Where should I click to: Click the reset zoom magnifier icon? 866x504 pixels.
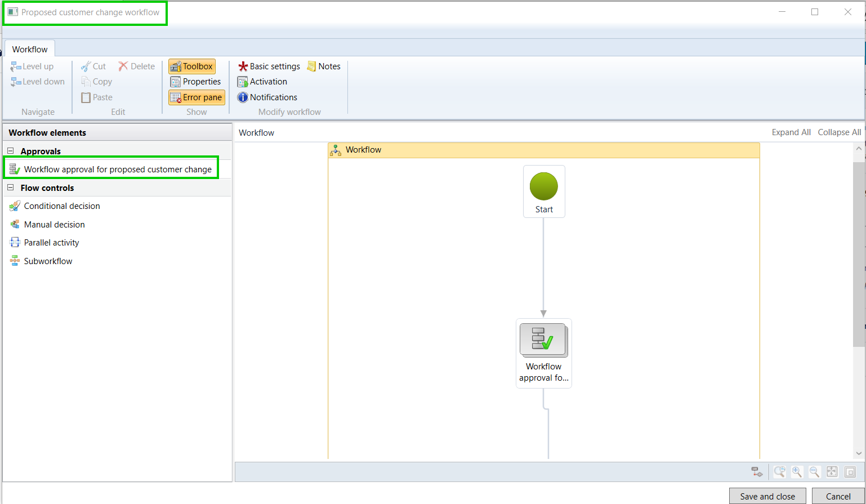[x=779, y=472]
